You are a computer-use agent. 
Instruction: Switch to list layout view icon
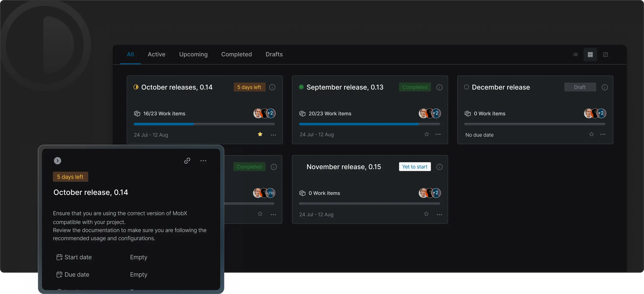(x=575, y=55)
